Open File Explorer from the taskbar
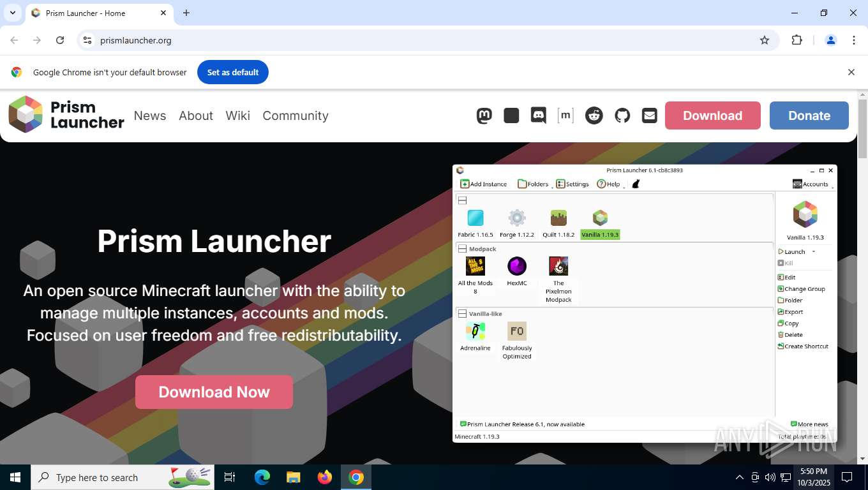 293,477
